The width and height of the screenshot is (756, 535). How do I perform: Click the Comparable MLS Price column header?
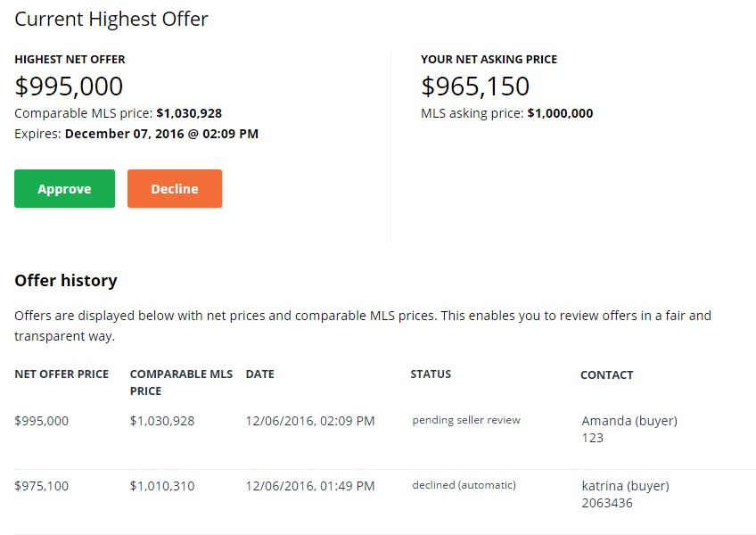181,383
